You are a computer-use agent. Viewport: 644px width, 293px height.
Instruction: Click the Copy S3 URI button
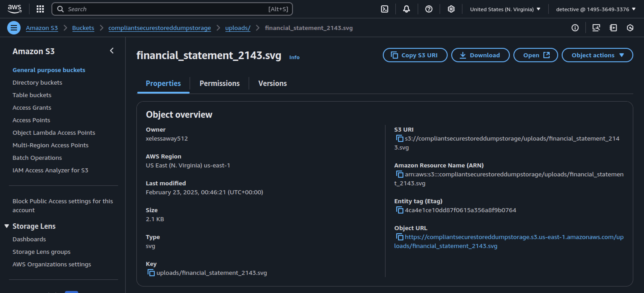pos(415,55)
